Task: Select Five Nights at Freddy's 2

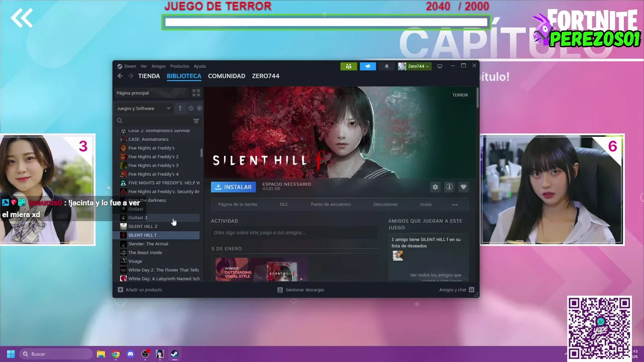Action: coord(153,157)
